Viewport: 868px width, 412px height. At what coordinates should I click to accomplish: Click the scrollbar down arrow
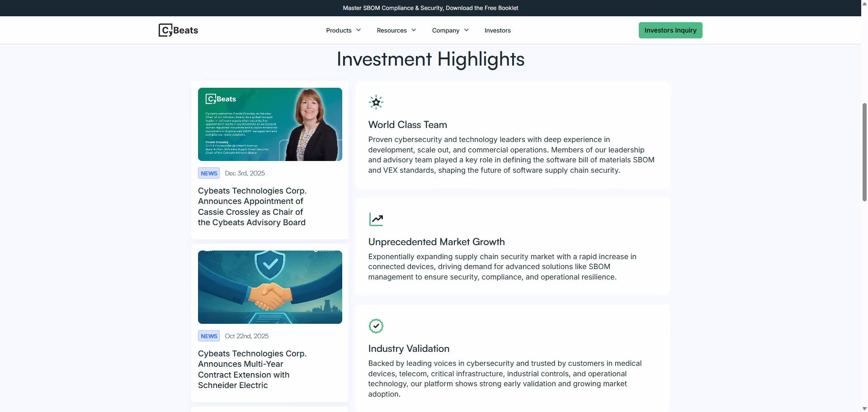(x=864, y=408)
